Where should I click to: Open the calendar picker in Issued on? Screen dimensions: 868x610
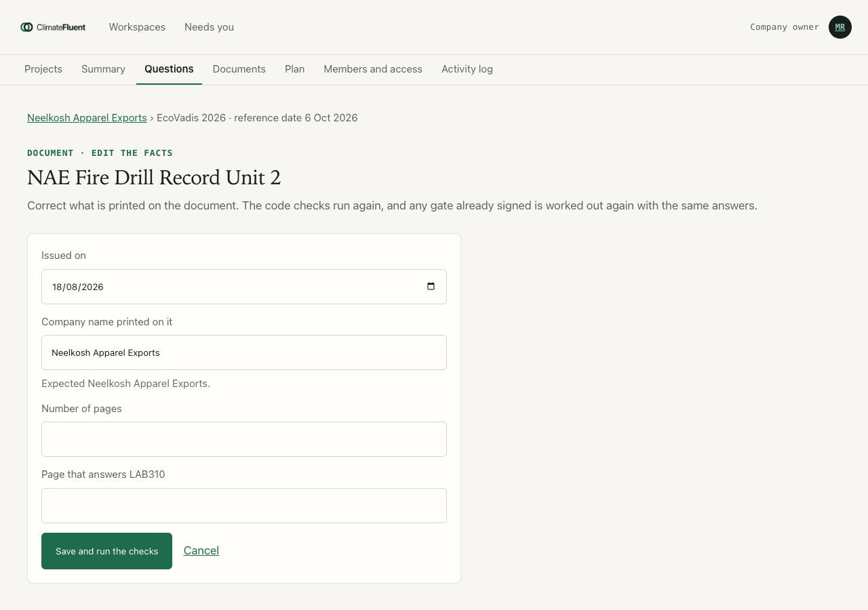(x=431, y=287)
